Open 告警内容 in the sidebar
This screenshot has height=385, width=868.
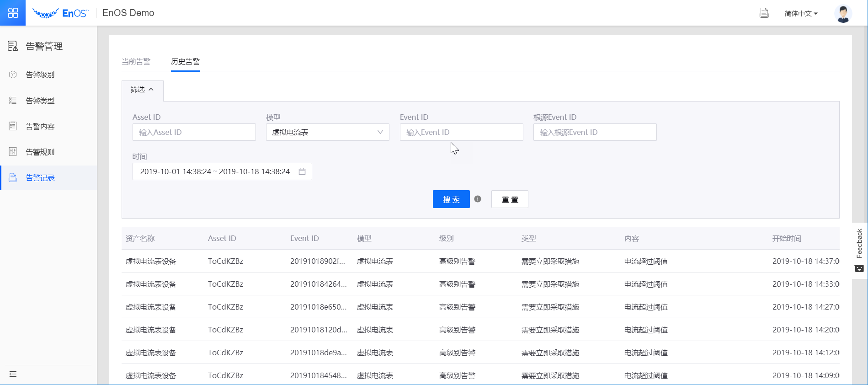40,126
